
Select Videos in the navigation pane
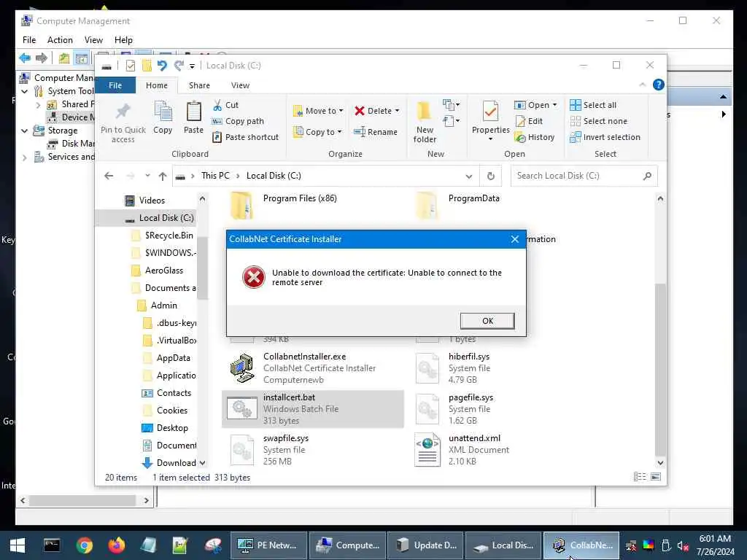145,201
